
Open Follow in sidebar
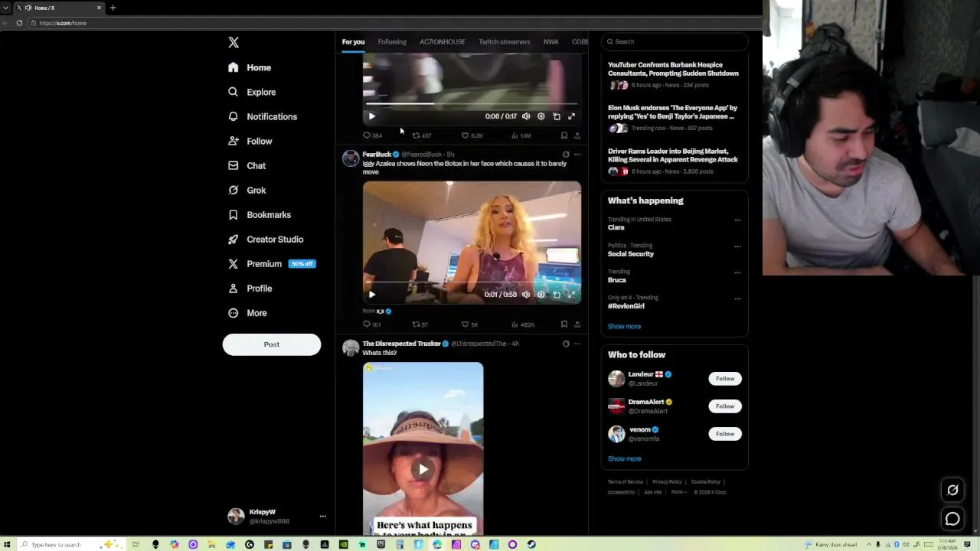coord(250,141)
